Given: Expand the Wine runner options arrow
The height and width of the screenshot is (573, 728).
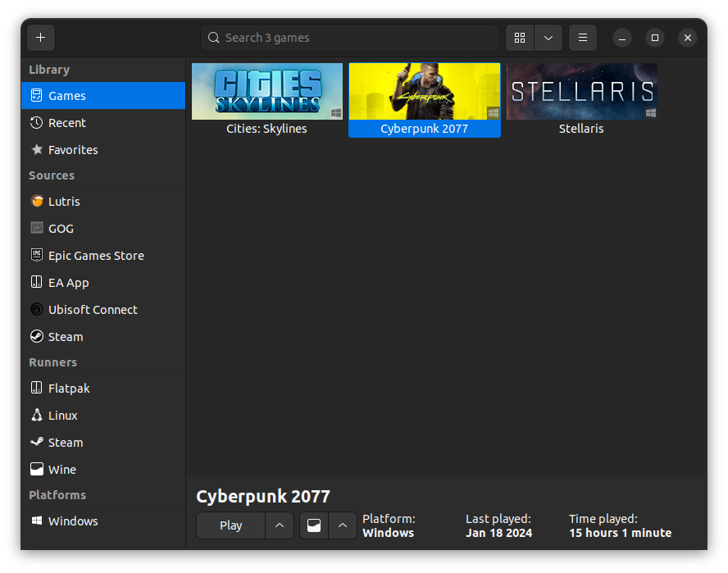Looking at the screenshot, I should (343, 525).
